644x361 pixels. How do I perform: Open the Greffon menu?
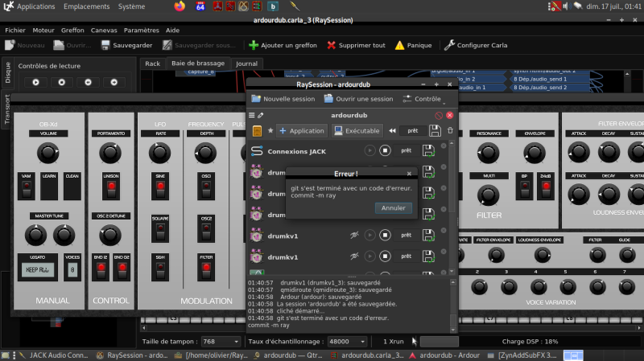click(x=72, y=30)
